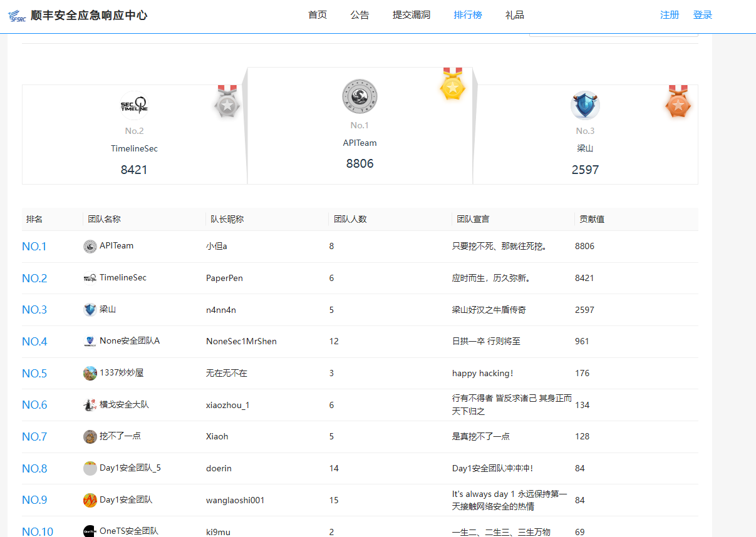Click None安全团队A avatar icon
This screenshot has height=537, width=756.
[x=90, y=342]
